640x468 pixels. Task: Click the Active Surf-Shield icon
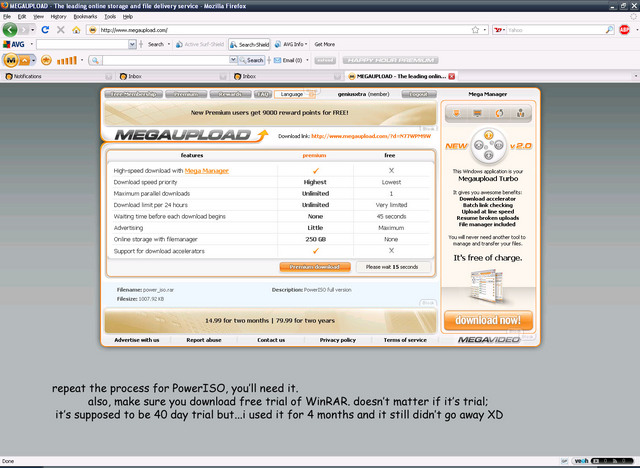coord(179,44)
